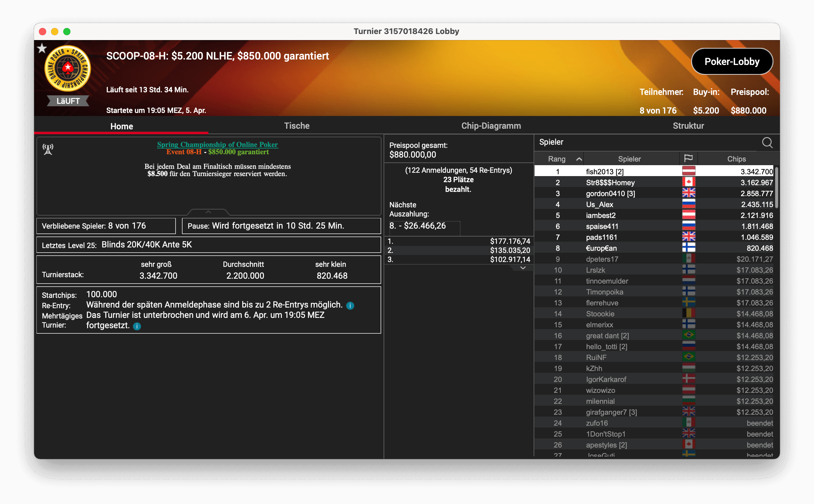Click the Poker-Lobby button

[732, 62]
